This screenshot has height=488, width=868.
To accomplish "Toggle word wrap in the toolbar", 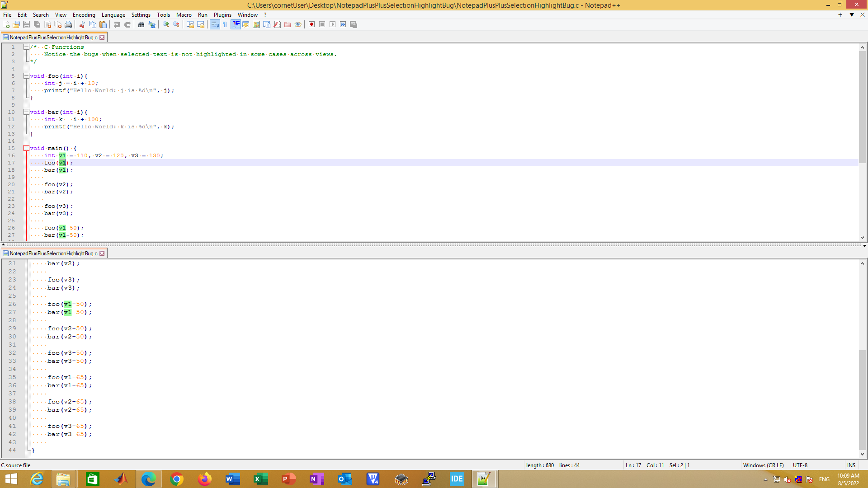I will 215,24.
